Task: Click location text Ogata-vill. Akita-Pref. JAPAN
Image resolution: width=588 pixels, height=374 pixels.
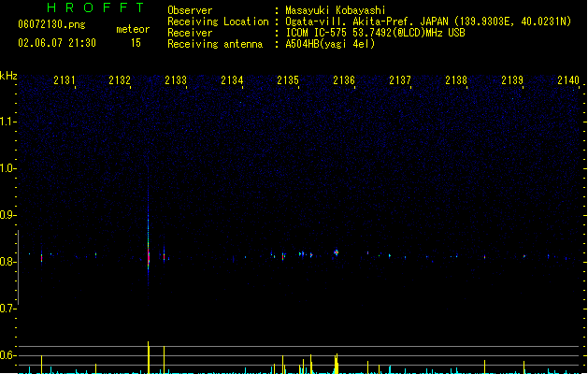Action: pyautogui.click(x=366, y=22)
